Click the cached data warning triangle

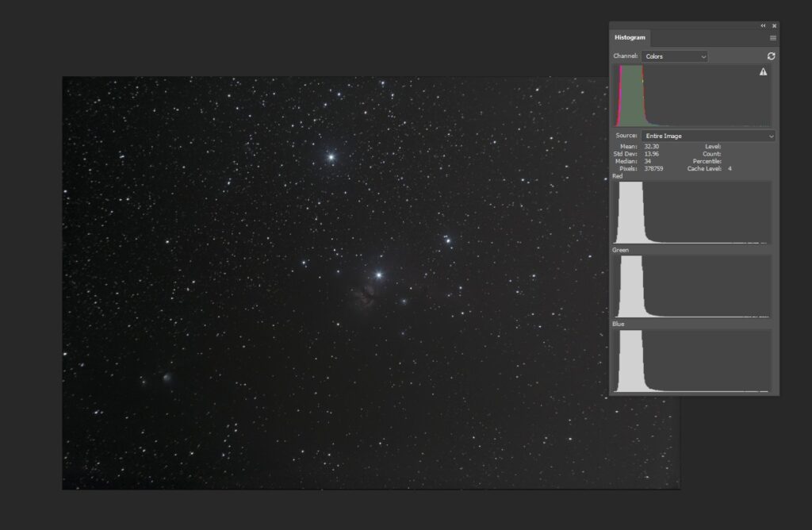pos(763,72)
